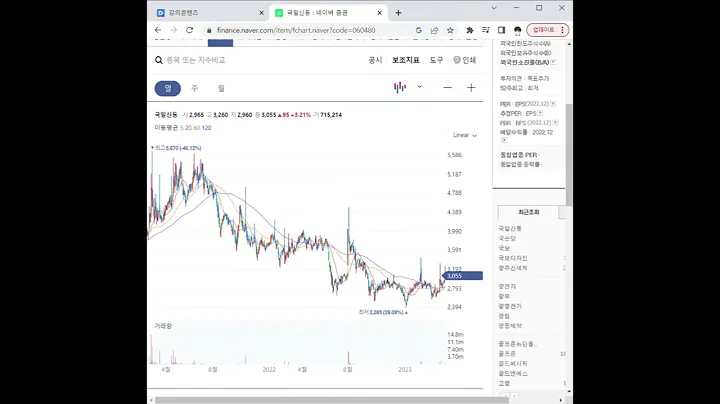
Task: Open 국순당 in recent list
Action: pyautogui.click(x=507, y=238)
